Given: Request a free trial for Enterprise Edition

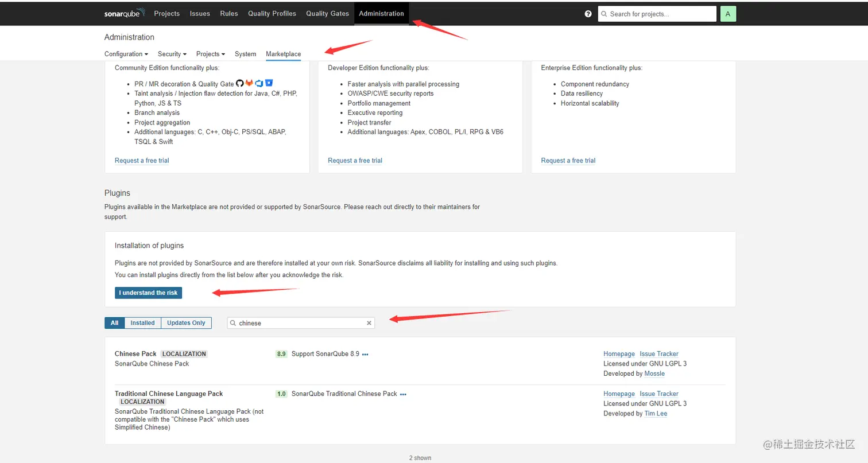Looking at the screenshot, I should [x=355, y=161].
